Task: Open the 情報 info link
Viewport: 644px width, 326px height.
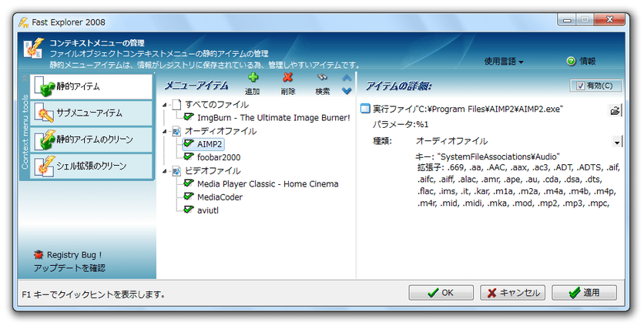Action: pos(587,61)
